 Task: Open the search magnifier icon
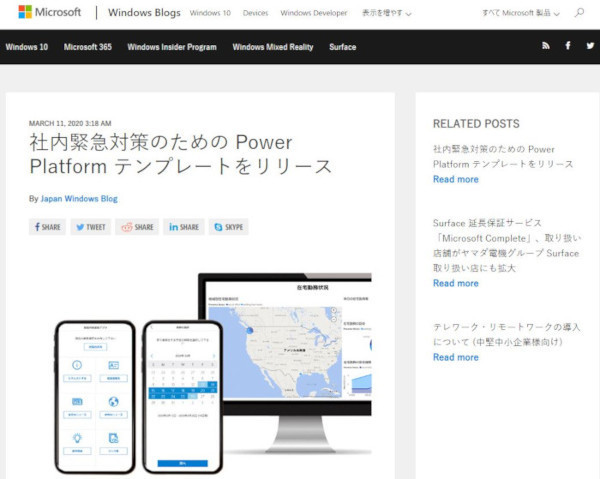point(579,13)
